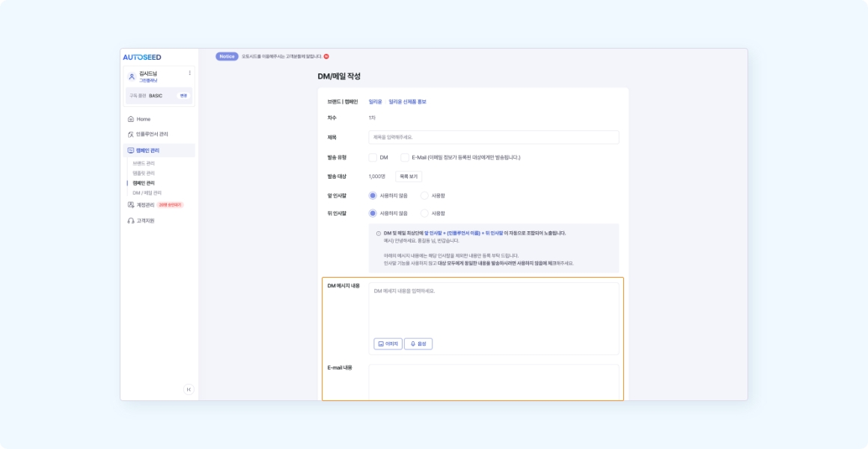The width and height of the screenshot is (868, 449).
Task: Check the E-Mail send type checkbox
Action: pos(405,157)
